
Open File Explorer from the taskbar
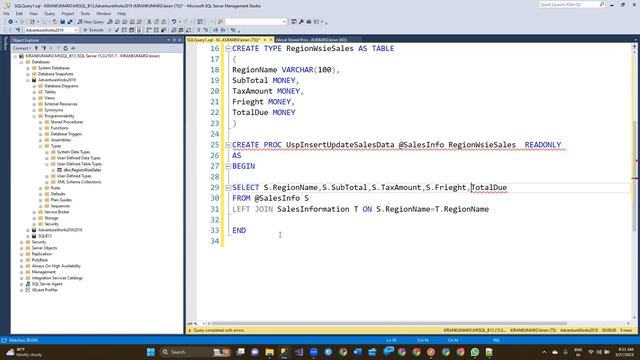pos(269,352)
